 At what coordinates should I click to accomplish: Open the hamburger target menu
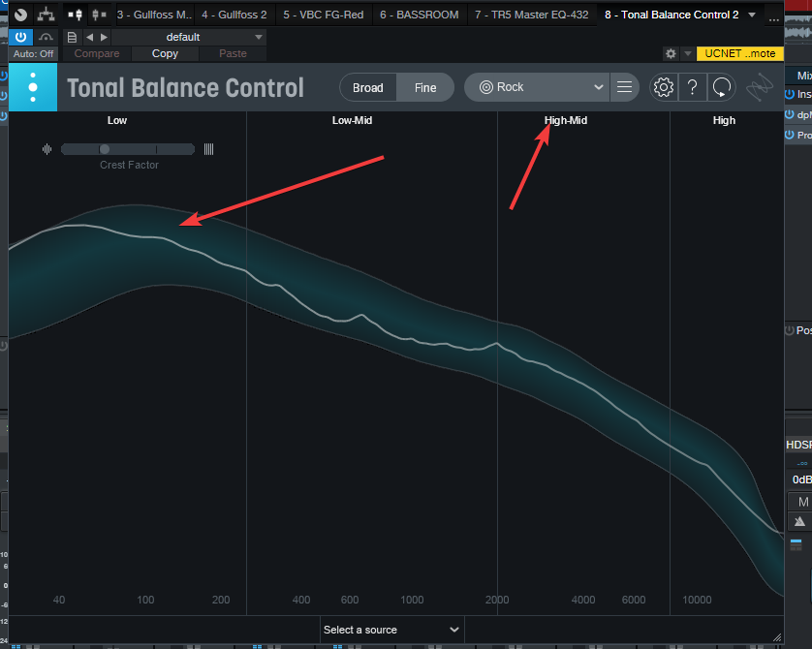(x=625, y=87)
